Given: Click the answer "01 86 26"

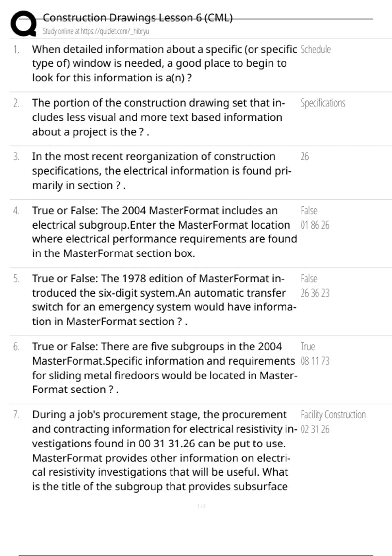Looking at the screenshot, I should (315, 225).
